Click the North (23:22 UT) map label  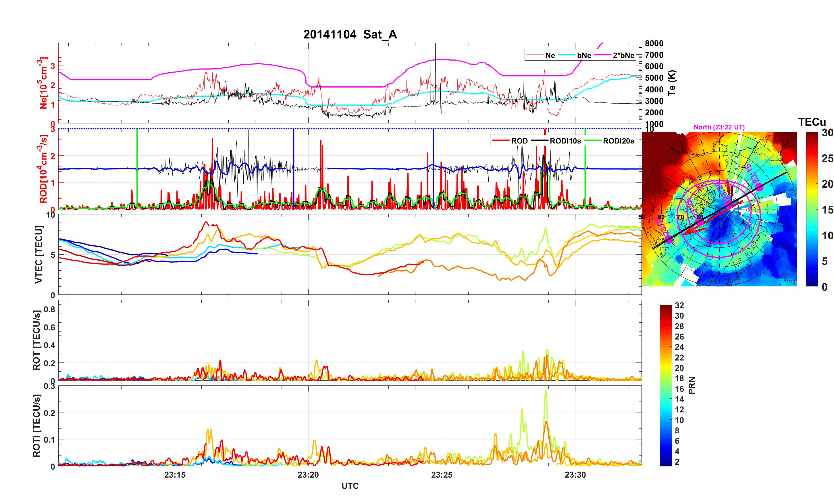(x=719, y=127)
